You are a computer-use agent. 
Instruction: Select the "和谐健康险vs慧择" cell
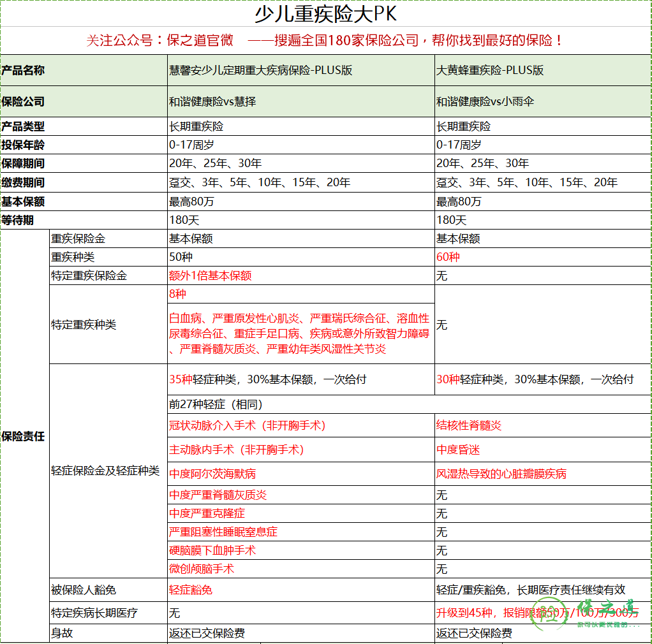click(x=301, y=101)
